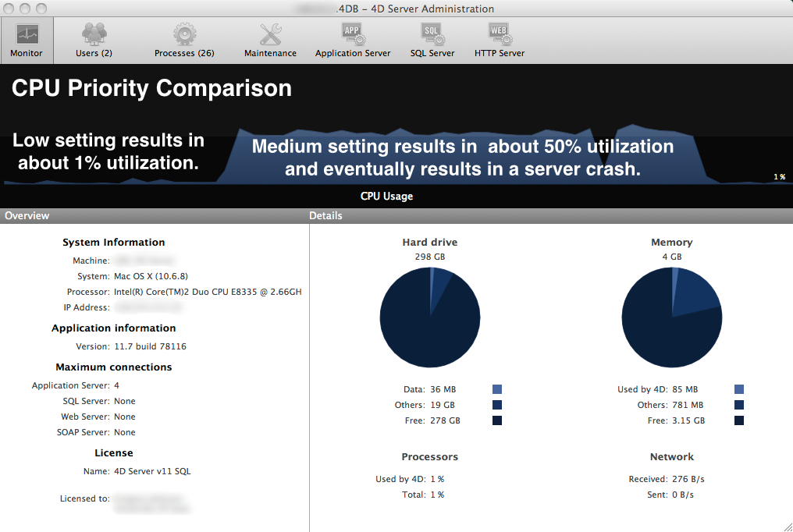
Task: Click the Free memory legend swatch
Action: click(738, 420)
